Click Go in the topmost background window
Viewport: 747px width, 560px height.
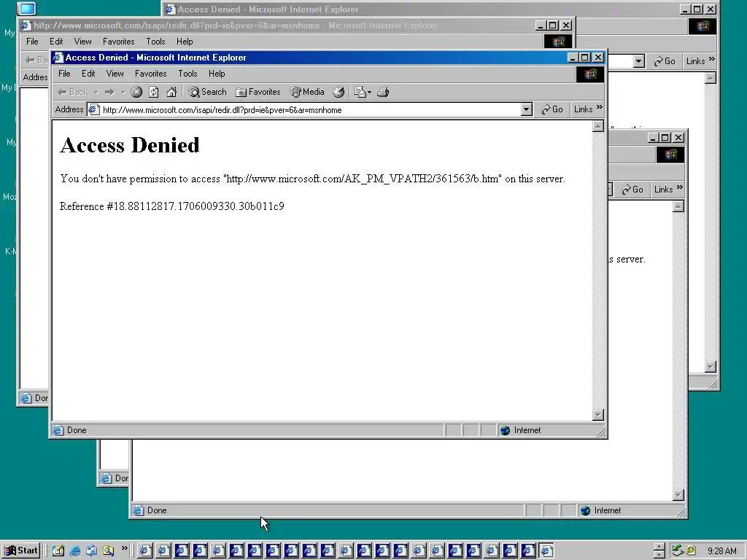[665, 61]
